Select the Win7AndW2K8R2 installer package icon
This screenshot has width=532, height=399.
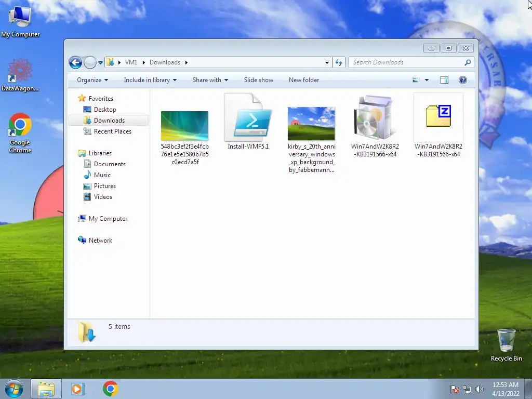375,117
